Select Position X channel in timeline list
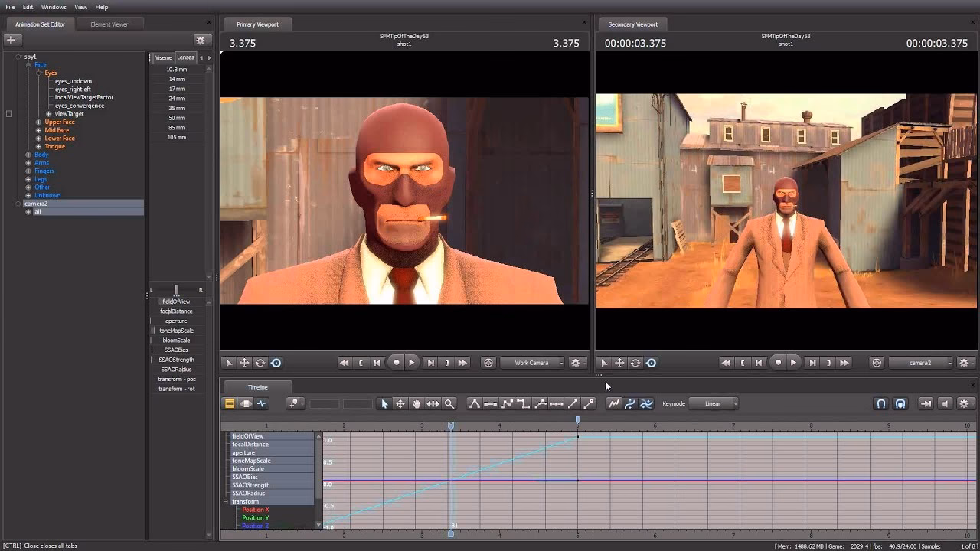 pos(256,510)
